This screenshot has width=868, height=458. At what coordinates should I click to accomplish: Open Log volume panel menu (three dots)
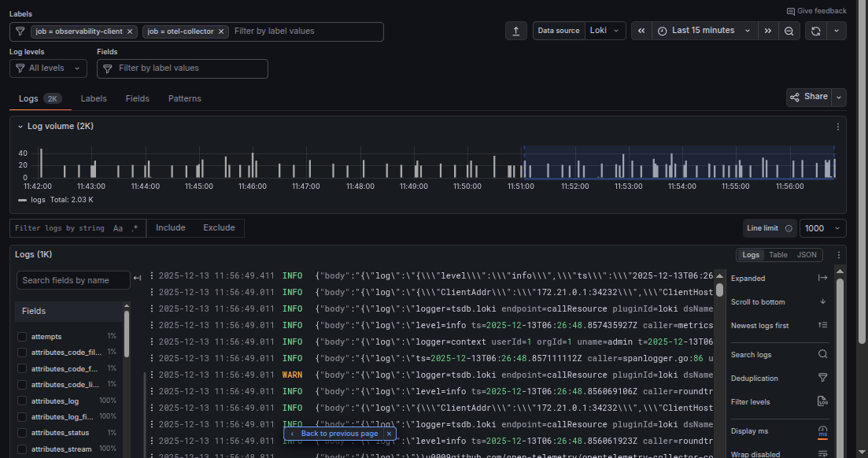pyautogui.click(x=838, y=127)
